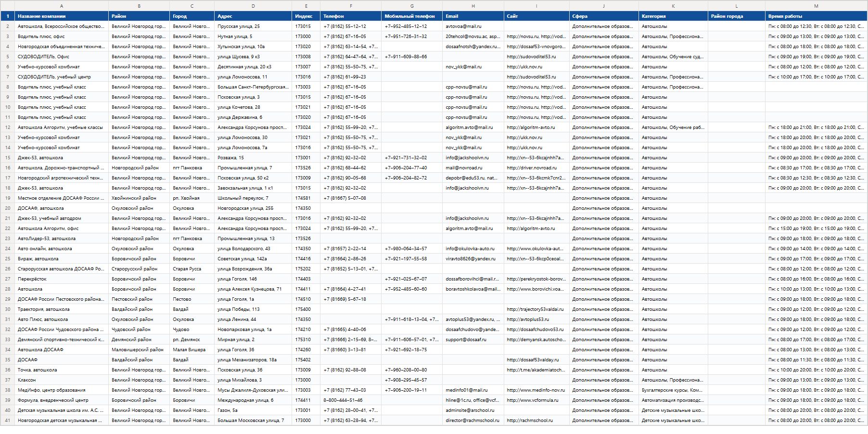
Task: Click the 'Время работы' header cell
Action: (816, 16)
